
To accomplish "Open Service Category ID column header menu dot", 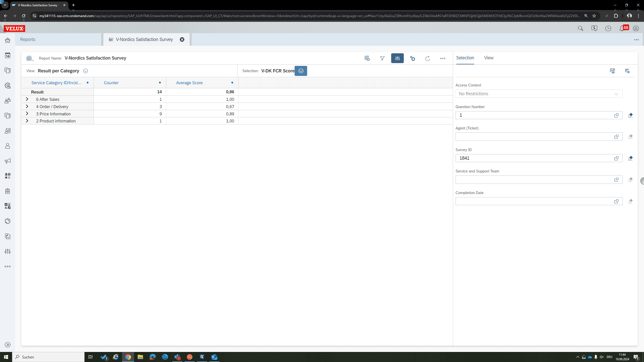I will 88,82.
